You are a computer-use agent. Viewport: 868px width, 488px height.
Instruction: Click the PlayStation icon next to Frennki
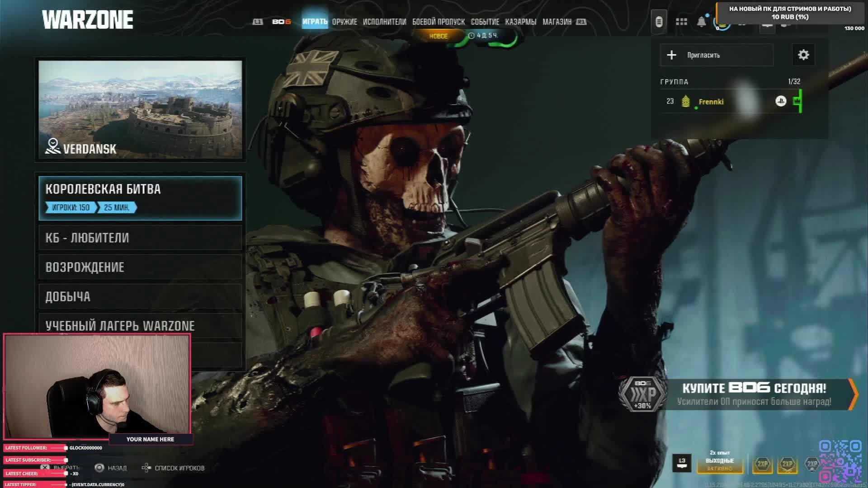pyautogui.click(x=781, y=101)
